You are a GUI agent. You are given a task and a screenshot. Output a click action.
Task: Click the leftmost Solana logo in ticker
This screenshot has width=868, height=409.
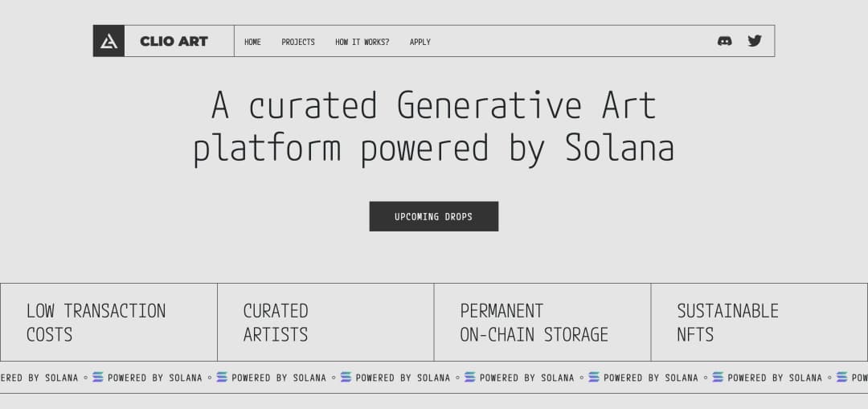pos(98,377)
